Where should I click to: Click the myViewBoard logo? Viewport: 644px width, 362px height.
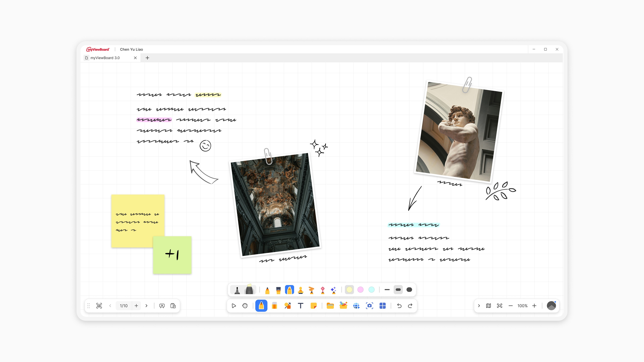pos(98,49)
